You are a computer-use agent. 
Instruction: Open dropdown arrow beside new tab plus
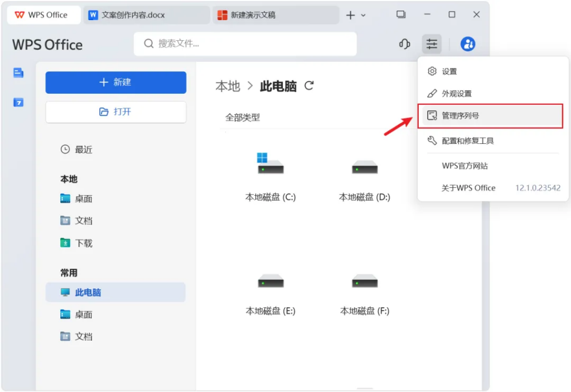click(x=364, y=16)
